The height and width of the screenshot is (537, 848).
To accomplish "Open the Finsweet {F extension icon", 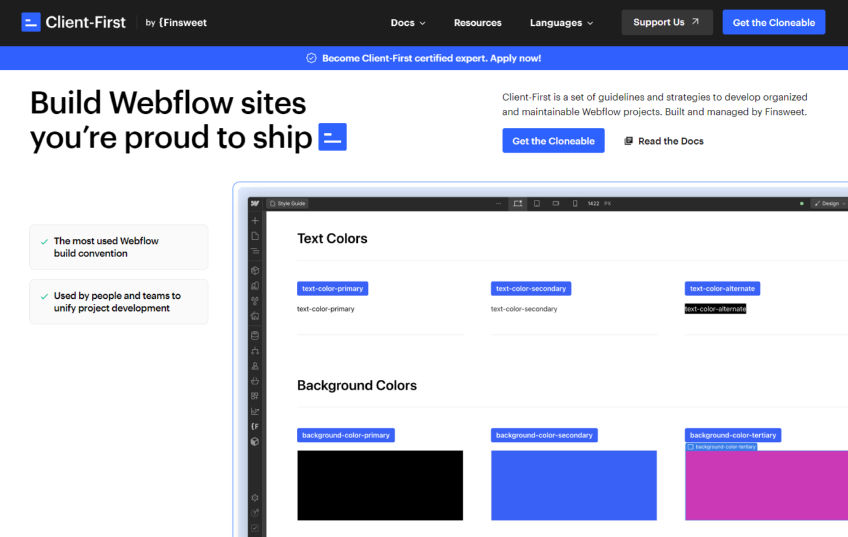I will tap(255, 426).
